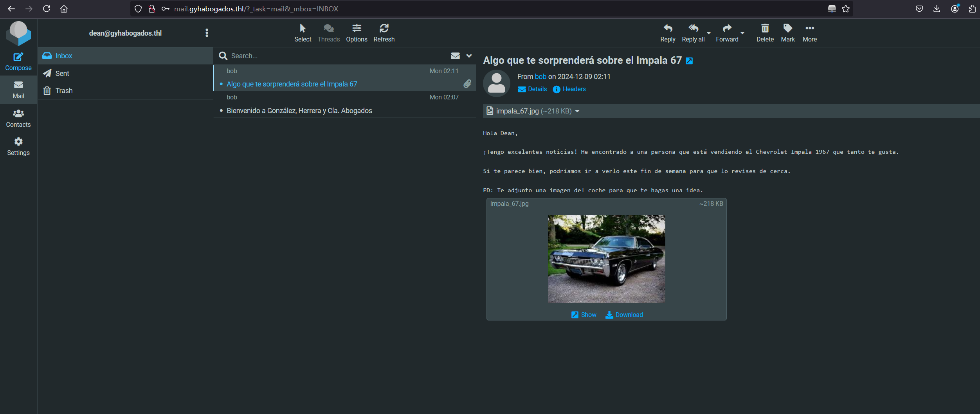This screenshot has width=980, height=414.
Task: Go to browser home page
Action: point(64,9)
